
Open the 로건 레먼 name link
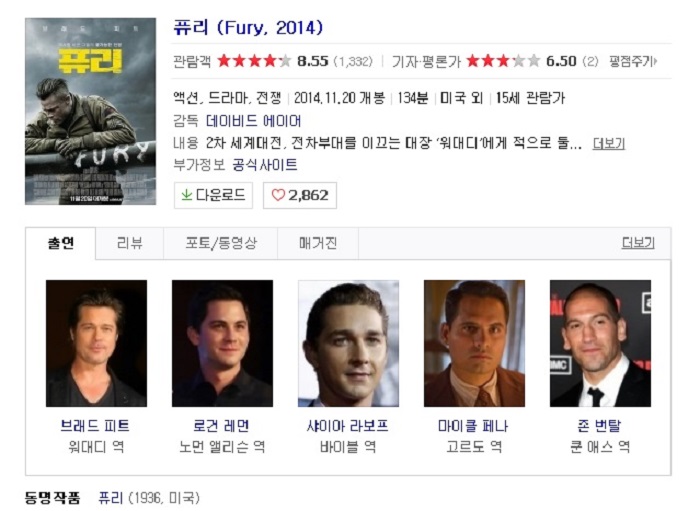tap(222, 426)
